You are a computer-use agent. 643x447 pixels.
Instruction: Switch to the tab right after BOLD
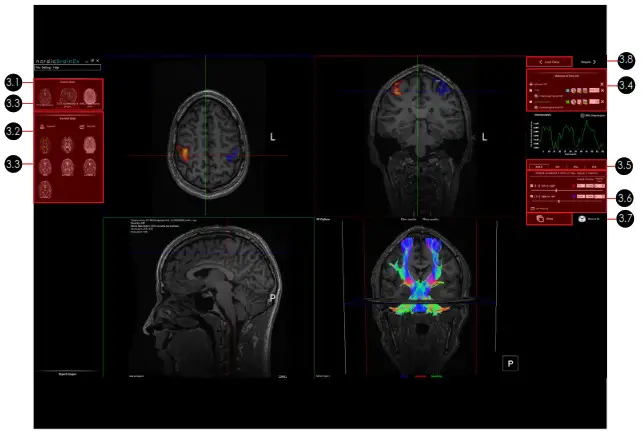click(557, 167)
